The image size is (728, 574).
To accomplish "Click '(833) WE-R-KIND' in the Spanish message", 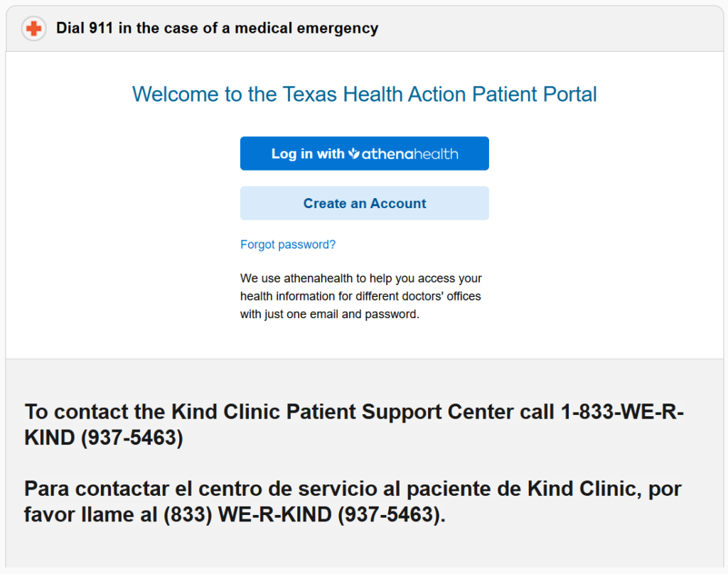I will 248,514.
